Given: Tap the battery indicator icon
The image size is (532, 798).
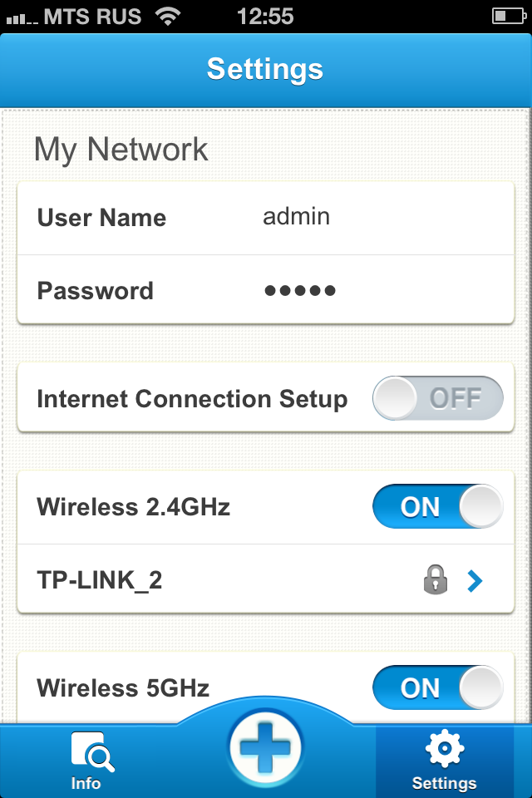Looking at the screenshot, I should point(508,16).
